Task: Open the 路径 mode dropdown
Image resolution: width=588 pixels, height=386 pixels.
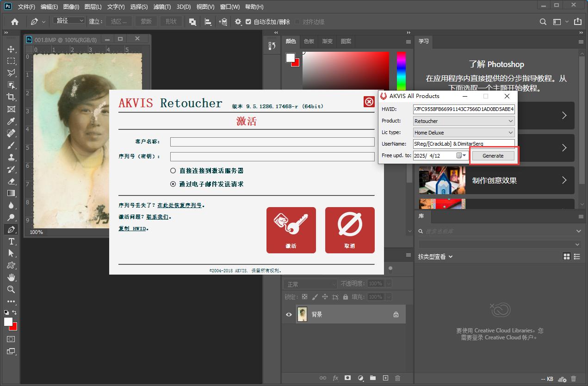Action: (x=69, y=21)
